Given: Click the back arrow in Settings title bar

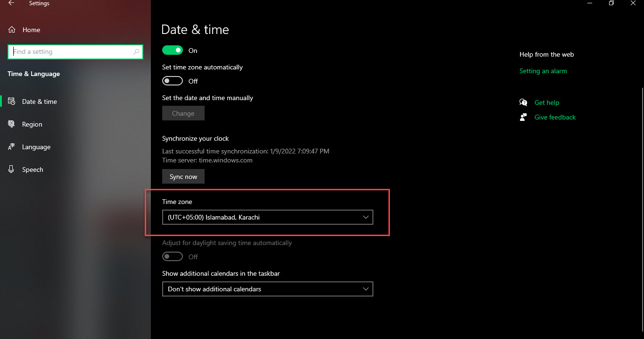Looking at the screenshot, I should (11, 3).
